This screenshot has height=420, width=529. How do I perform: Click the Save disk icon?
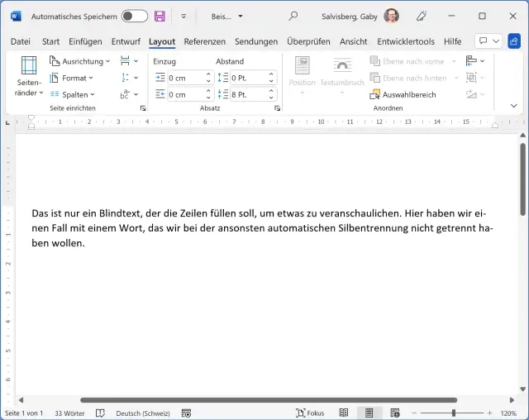coord(160,16)
